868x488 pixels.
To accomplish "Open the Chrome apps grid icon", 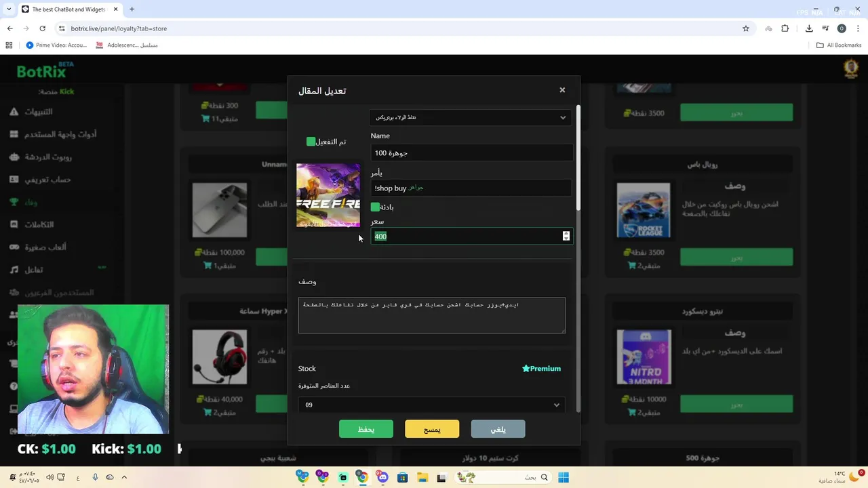I will (9, 45).
